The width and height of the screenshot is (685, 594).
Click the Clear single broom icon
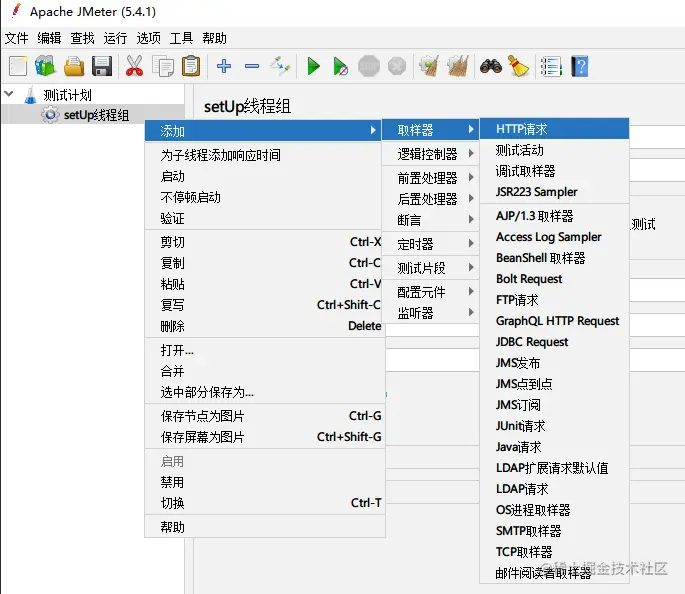[x=429, y=66]
